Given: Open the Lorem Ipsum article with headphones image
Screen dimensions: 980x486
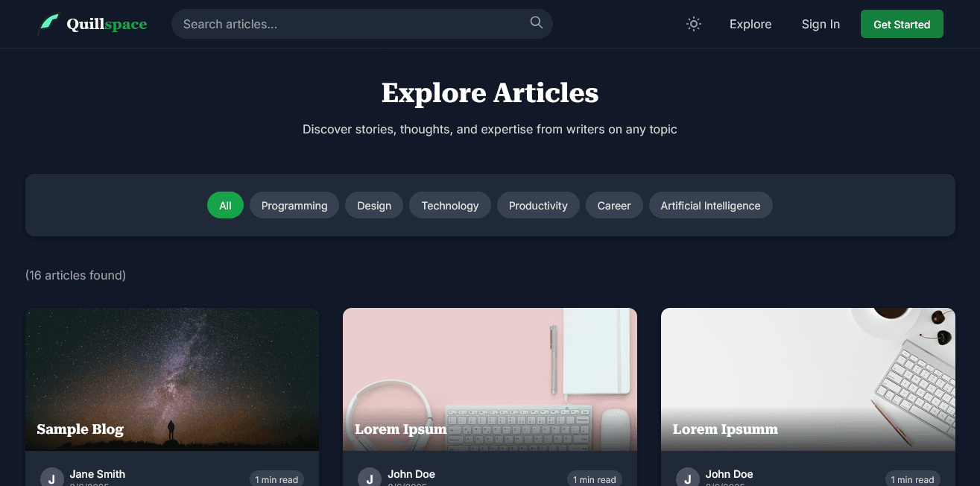Looking at the screenshot, I should [490, 379].
